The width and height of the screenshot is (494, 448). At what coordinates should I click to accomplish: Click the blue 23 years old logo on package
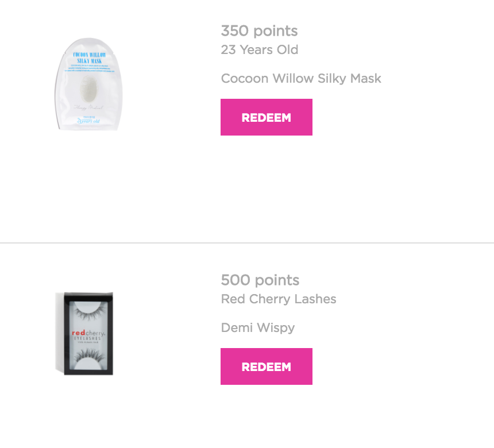(x=88, y=121)
